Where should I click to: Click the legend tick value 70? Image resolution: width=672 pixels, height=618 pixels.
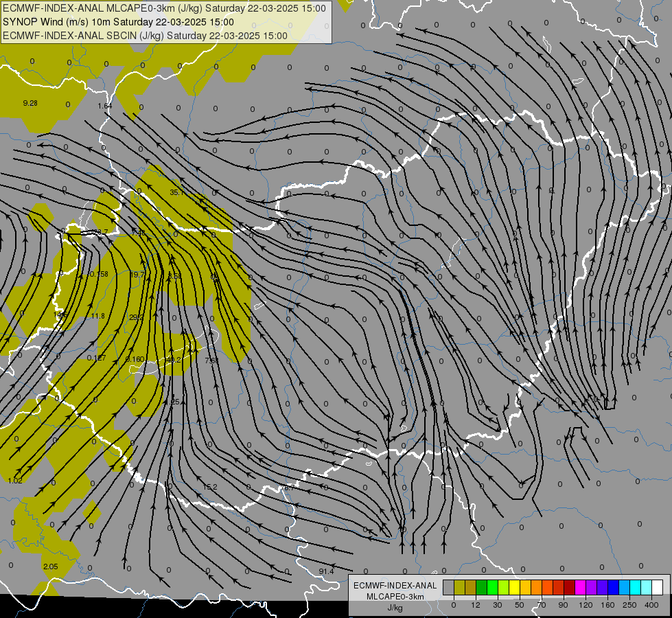point(542,605)
